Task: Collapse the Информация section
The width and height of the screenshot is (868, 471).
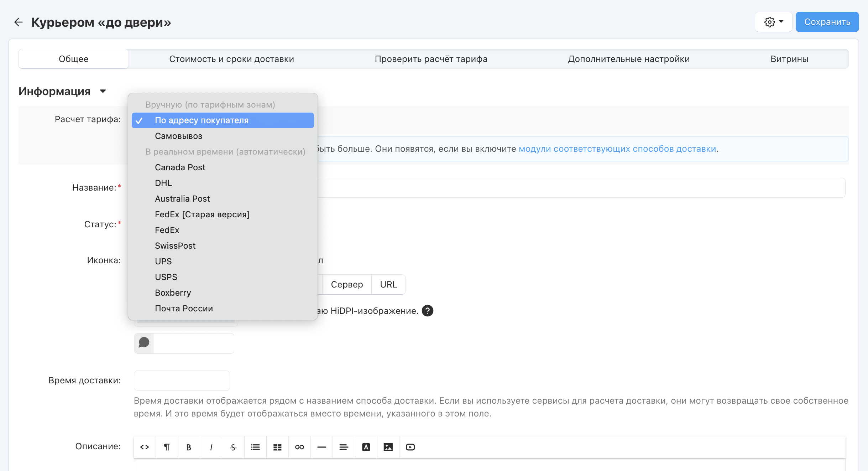Action: pyautogui.click(x=103, y=91)
